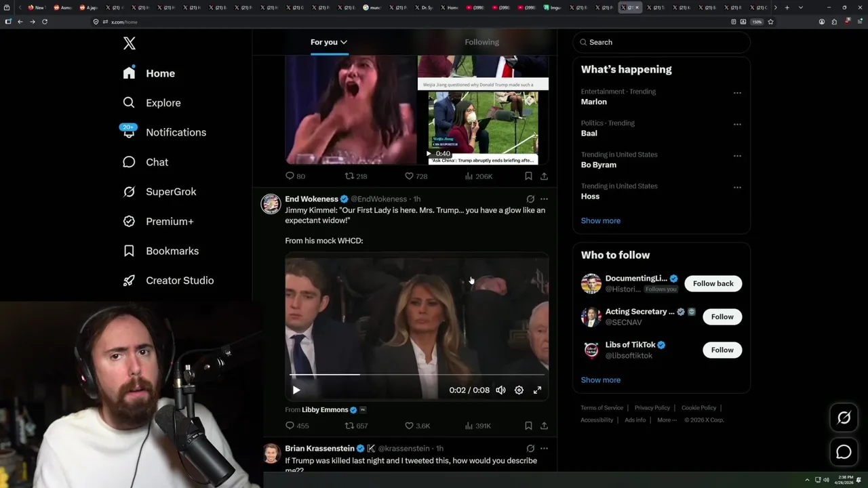Open Chat in the sidebar
Viewport: 868px width, 488px height.
(146, 162)
